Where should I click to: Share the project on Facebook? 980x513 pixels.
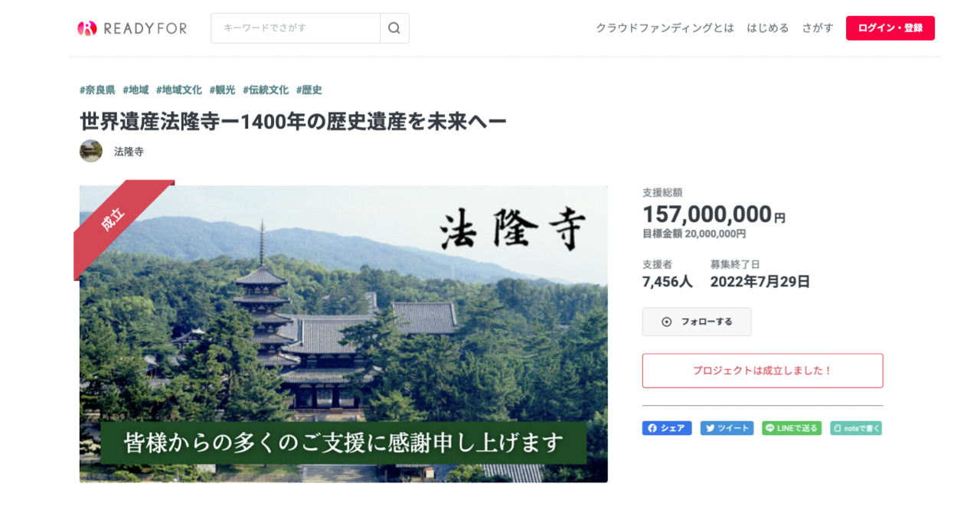(667, 428)
